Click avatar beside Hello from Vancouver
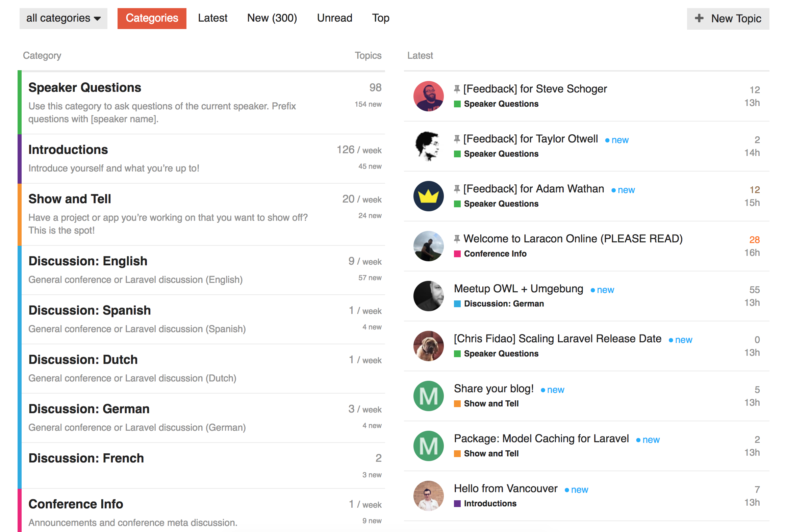 429,496
